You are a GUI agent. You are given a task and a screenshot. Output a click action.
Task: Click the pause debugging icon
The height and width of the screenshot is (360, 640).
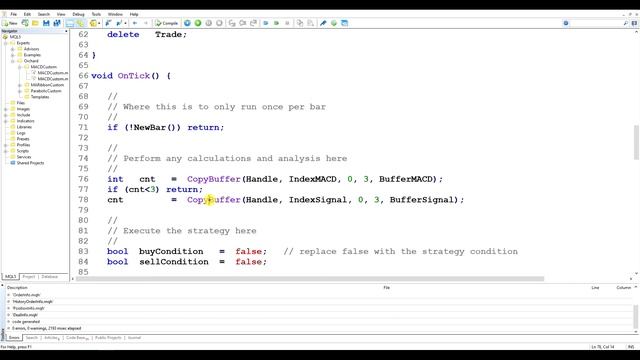point(209,23)
